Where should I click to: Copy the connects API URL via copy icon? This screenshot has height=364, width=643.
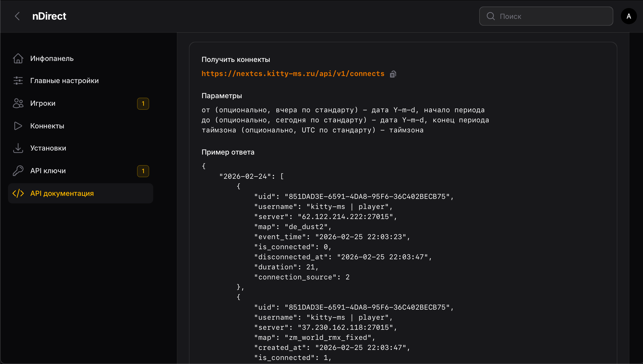(393, 74)
